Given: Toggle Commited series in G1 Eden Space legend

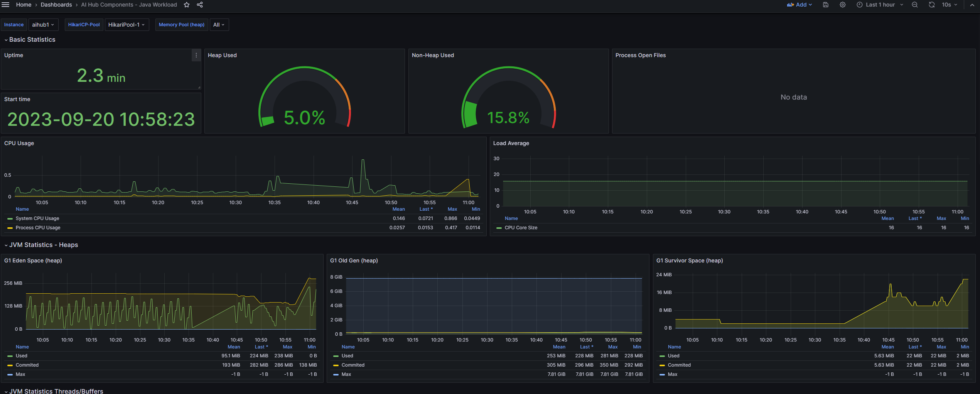Looking at the screenshot, I should (x=27, y=365).
